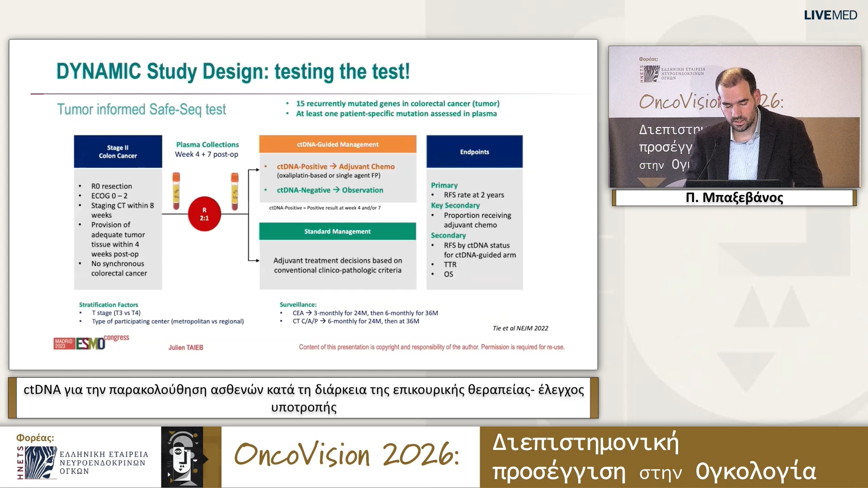Select the speaker video thumbnail
The width and height of the screenshot is (868, 488).
(734, 116)
